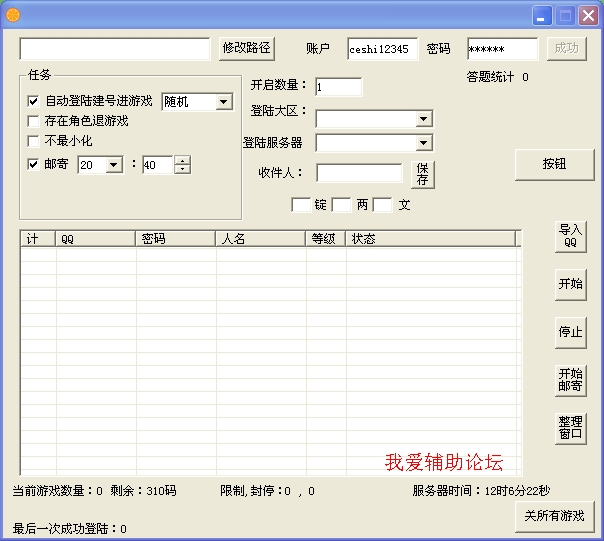Close the window with the X button
Screen dimensions: 604x541
point(588,16)
